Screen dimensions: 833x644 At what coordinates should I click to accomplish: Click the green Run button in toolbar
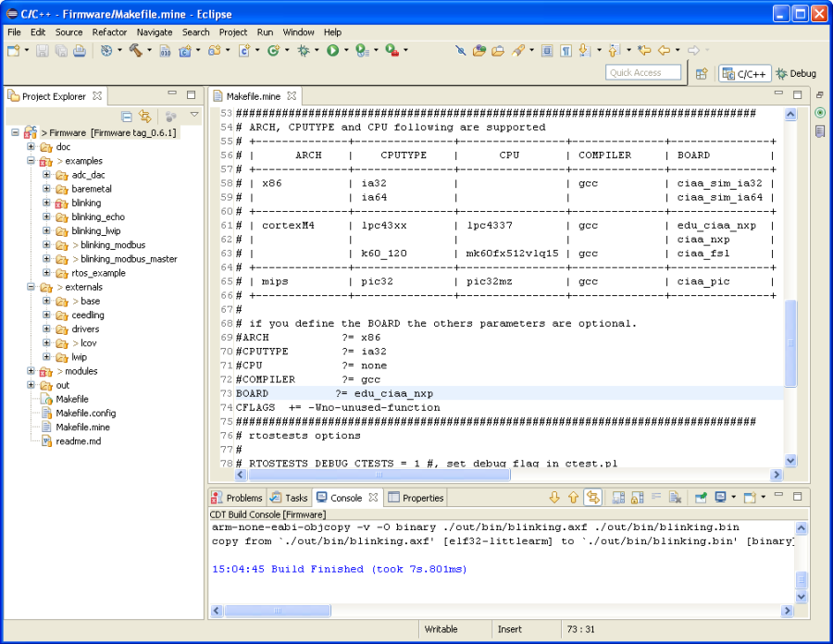tap(332, 51)
